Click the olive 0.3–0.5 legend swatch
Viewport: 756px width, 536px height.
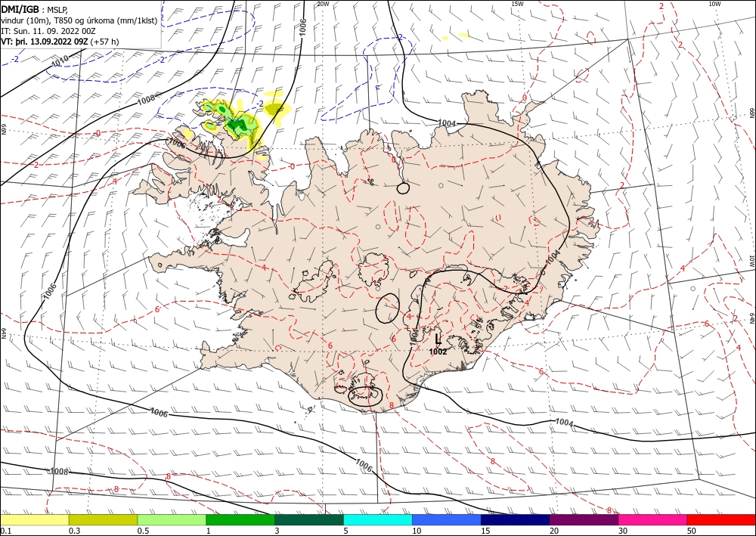pyautogui.click(x=103, y=519)
